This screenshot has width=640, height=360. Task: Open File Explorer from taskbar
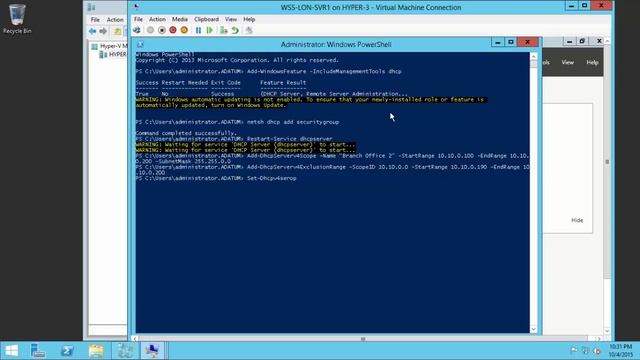point(96,351)
